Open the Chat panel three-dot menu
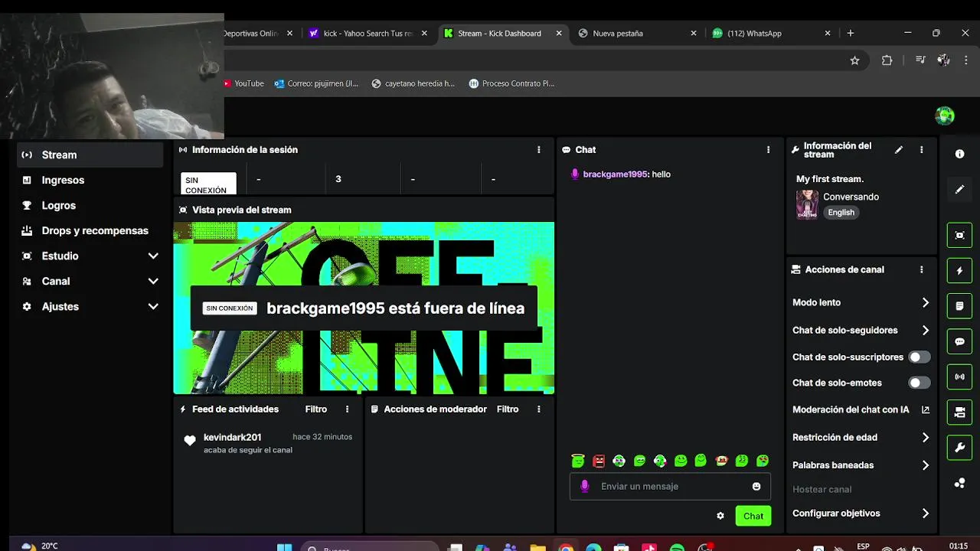This screenshot has width=980, height=551. pos(768,150)
